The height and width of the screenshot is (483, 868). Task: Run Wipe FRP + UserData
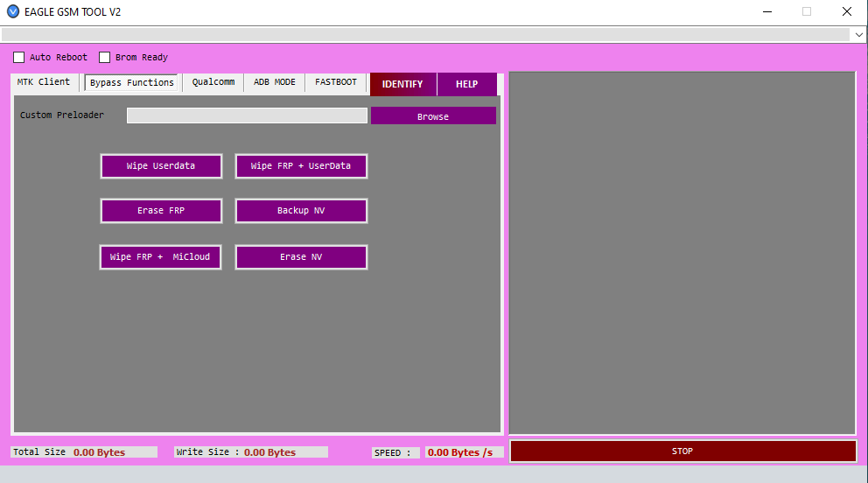tap(301, 166)
